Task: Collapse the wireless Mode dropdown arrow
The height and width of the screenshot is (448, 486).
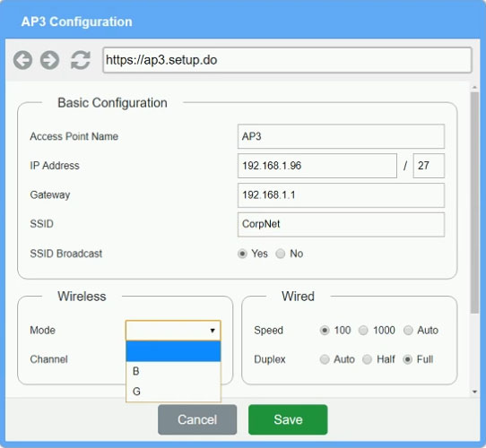Action: pyautogui.click(x=213, y=331)
